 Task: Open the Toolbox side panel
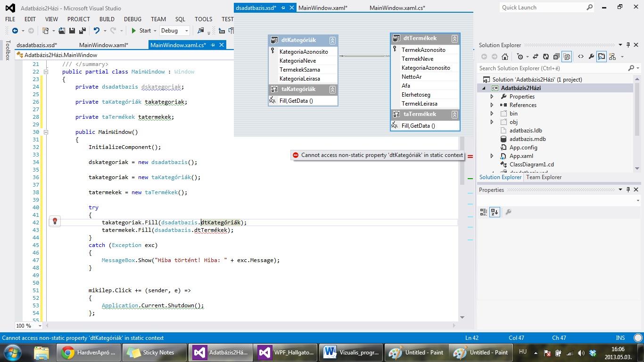(8, 50)
